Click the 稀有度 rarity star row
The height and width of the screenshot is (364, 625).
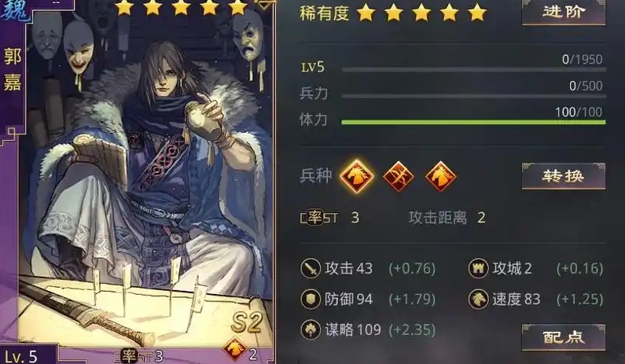tap(392, 13)
